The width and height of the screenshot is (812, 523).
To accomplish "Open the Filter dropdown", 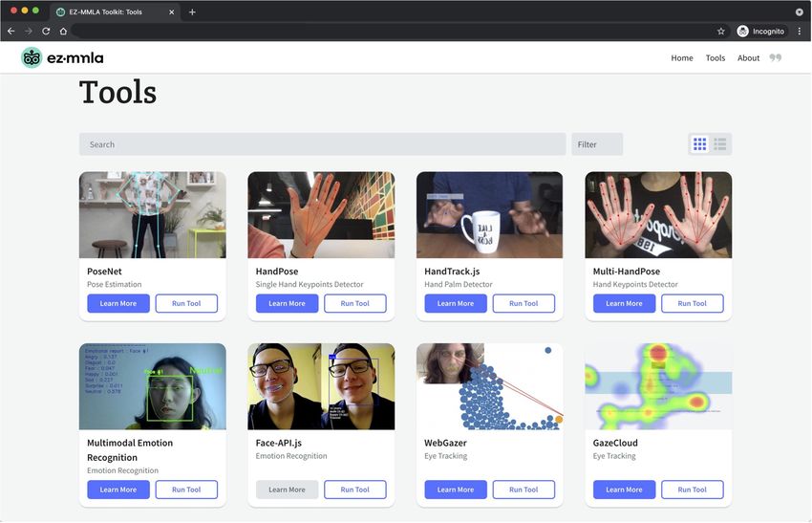I will [x=597, y=144].
